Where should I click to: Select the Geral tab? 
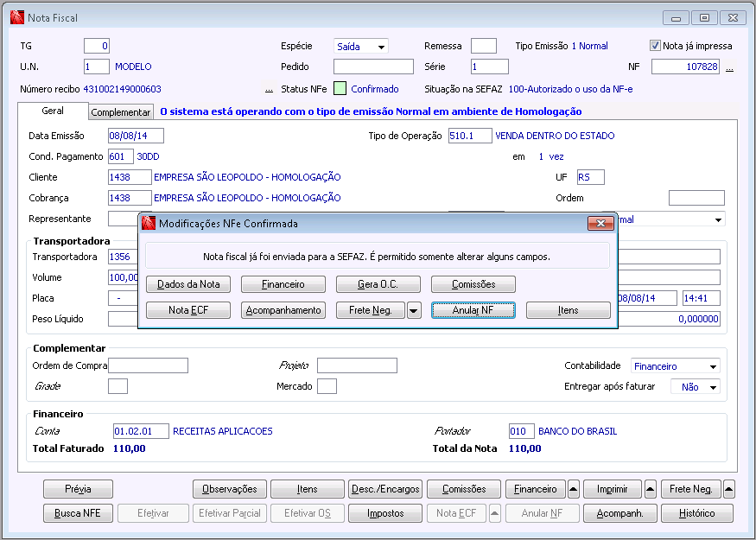(x=53, y=111)
